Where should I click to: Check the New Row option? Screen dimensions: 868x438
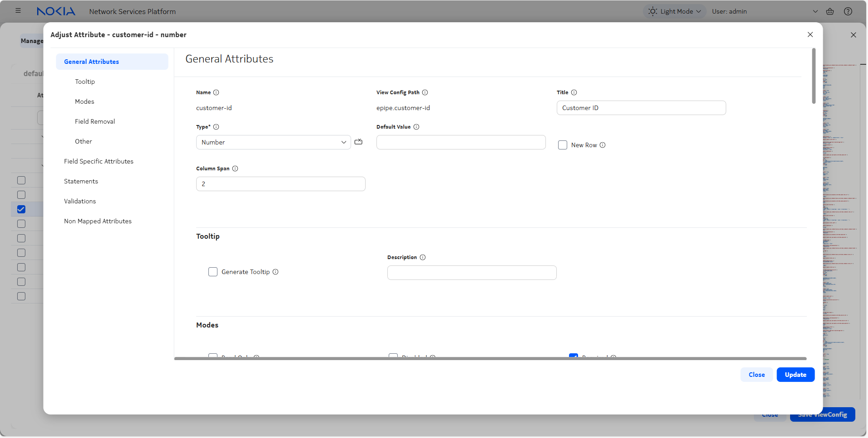coord(562,144)
